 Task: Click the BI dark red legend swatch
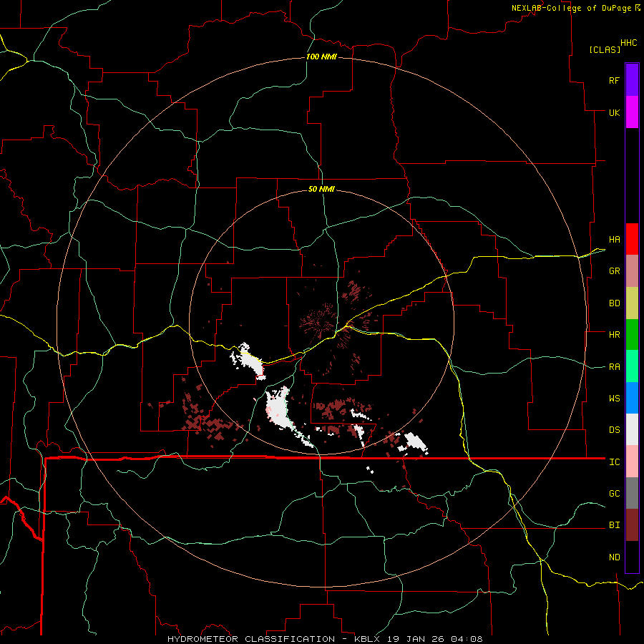click(632, 525)
